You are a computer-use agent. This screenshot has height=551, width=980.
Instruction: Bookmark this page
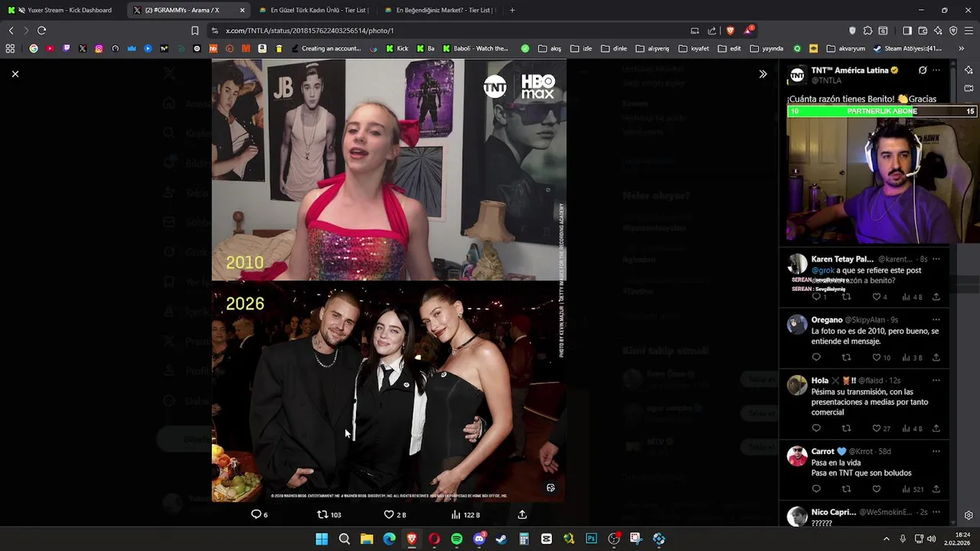point(194,31)
